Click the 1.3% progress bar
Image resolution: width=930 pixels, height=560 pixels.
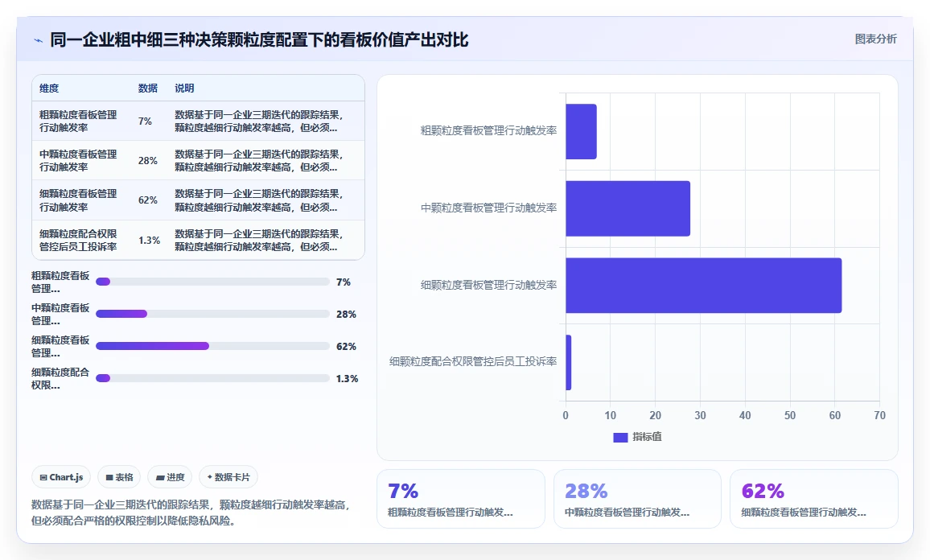click(x=212, y=378)
